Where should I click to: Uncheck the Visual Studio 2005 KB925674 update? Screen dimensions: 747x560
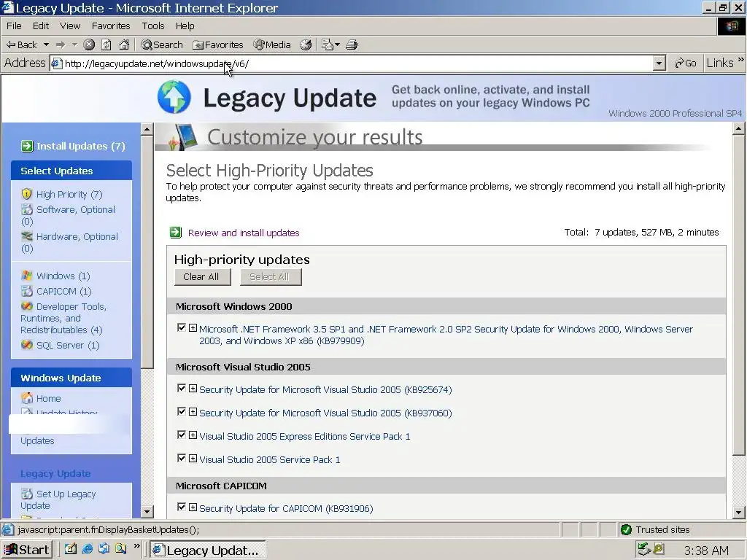tap(182, 388)
